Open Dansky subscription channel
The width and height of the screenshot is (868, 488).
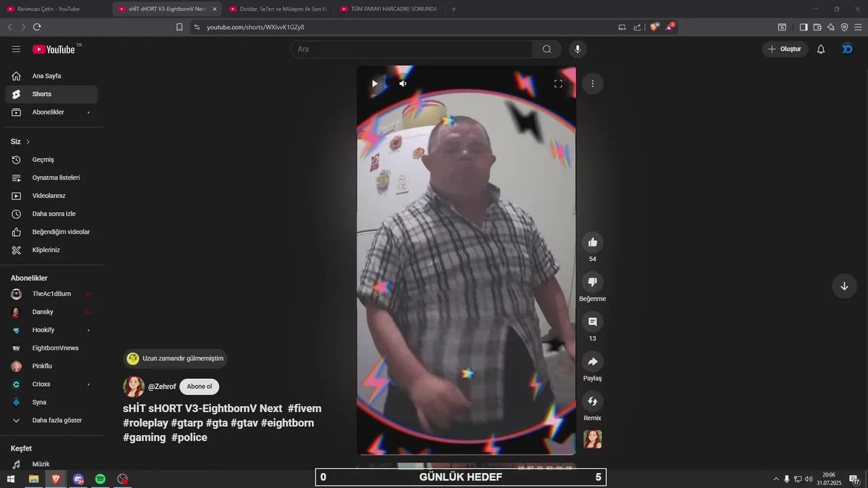point(52,312)
